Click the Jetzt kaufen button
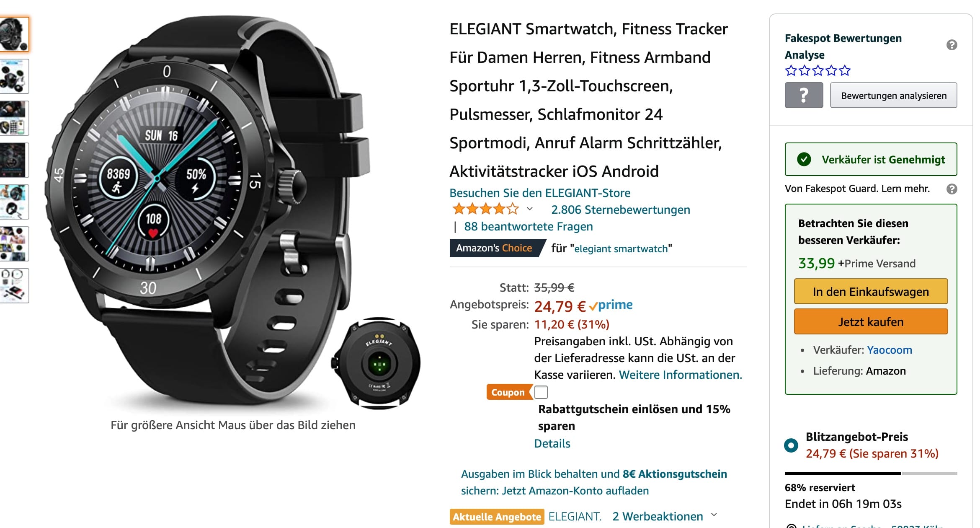 point(871,322)
